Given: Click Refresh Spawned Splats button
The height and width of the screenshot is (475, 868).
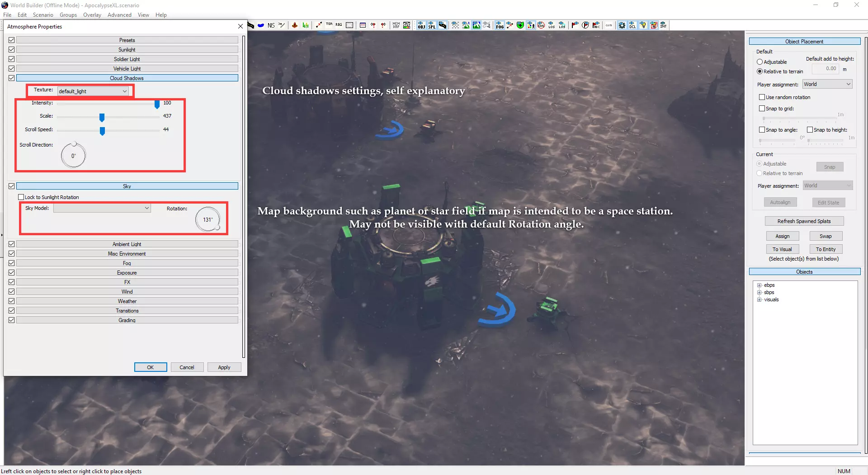Looking at the screenshot, I should [x=804, y=221].
